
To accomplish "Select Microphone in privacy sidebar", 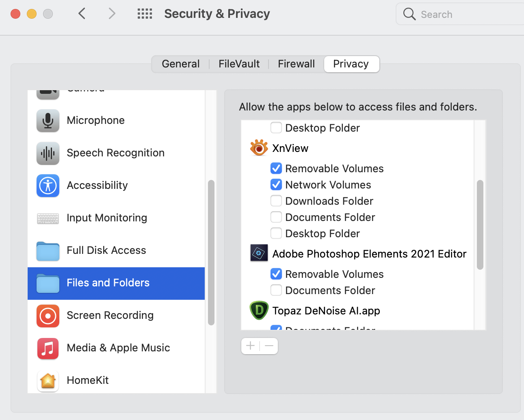I will (95, 120).
